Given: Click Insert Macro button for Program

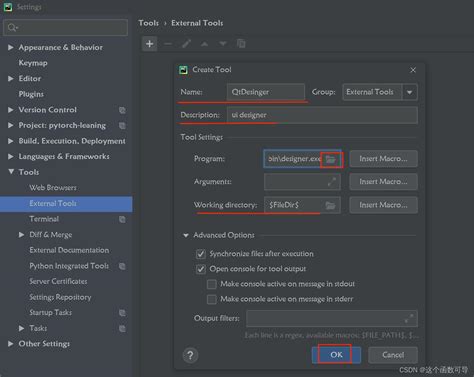Looking at the screenshot, I should [x=383, y=159].
